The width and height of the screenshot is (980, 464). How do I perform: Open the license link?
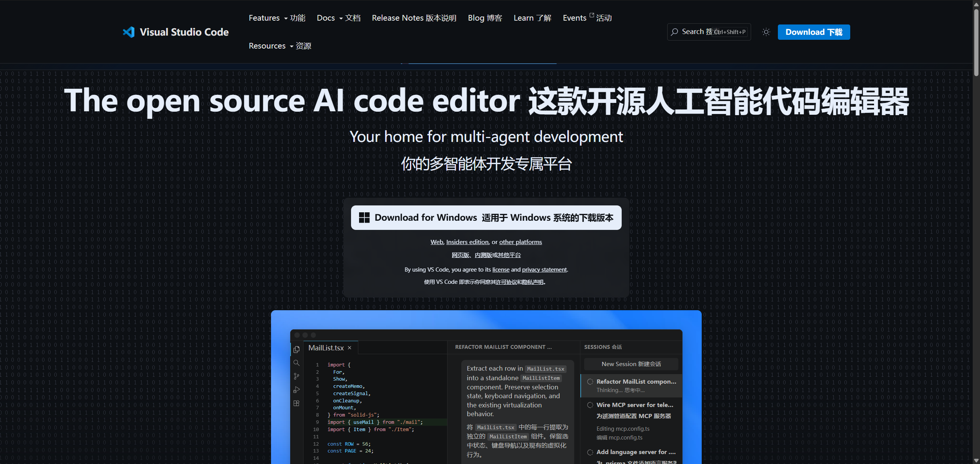pyautogui.click(x=501, y=270)
